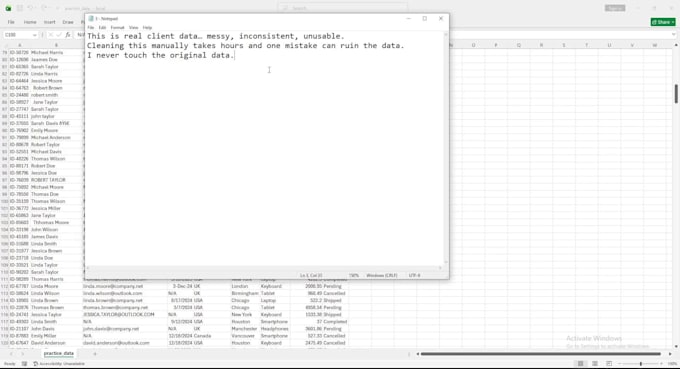
Task: Click the Undo arrow in Excel's title bar
Action: point(30,8)
